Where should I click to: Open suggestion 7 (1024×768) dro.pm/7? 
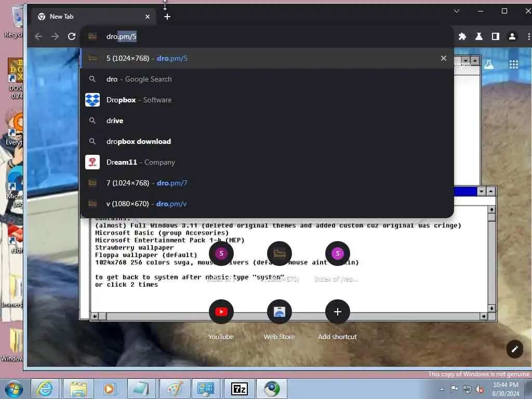[x=267, y=183]
